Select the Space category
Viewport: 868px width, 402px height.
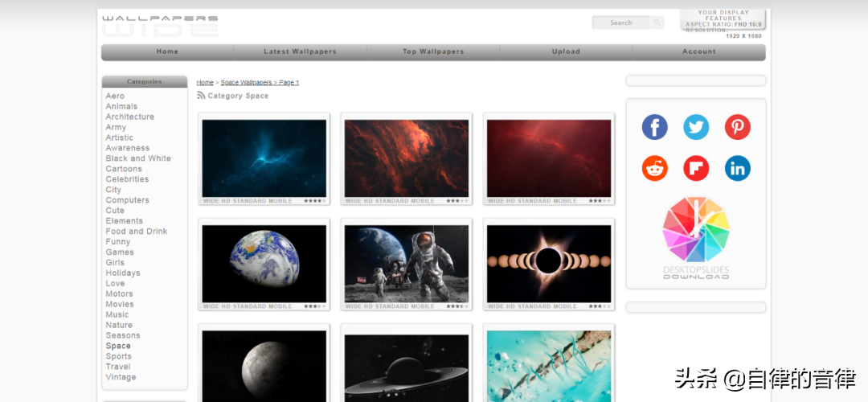(118, 346)
